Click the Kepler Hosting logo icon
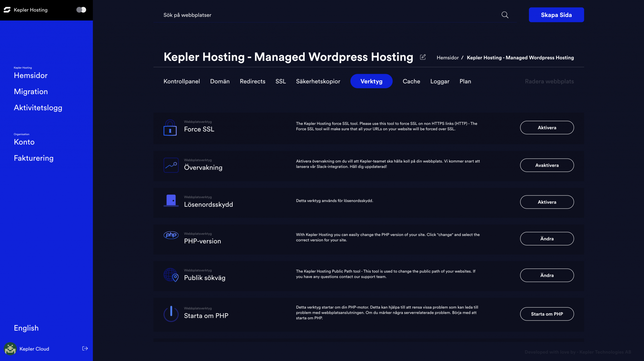644x361 pixels. pyautogui.click(x=7, y=10)
